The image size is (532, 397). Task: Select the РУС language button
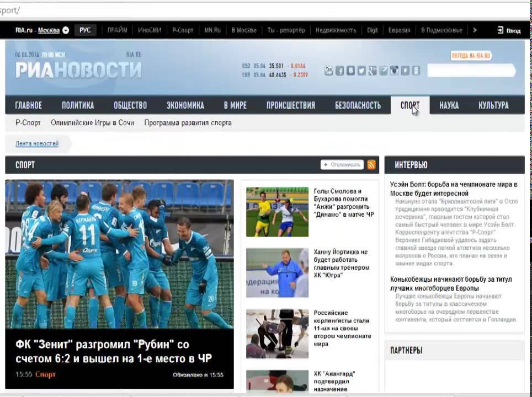pyautogui.click(x=85, y=30)
